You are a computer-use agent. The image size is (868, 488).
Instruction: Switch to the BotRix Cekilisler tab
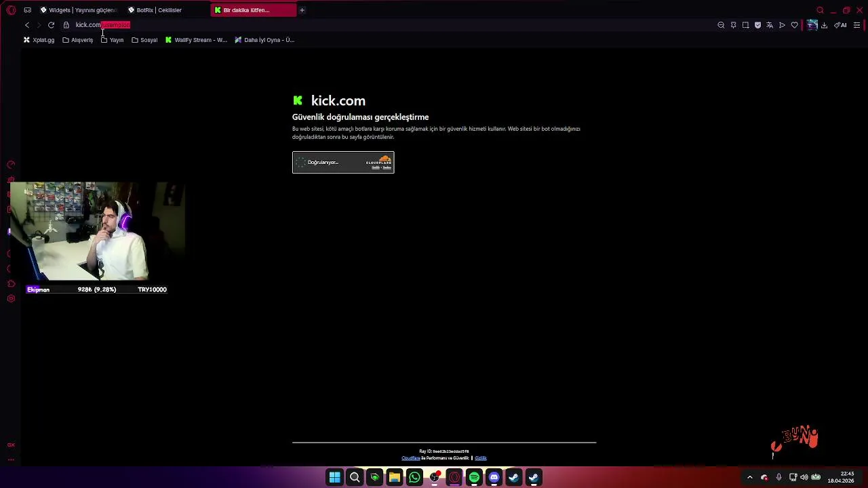tap(166, 10)
